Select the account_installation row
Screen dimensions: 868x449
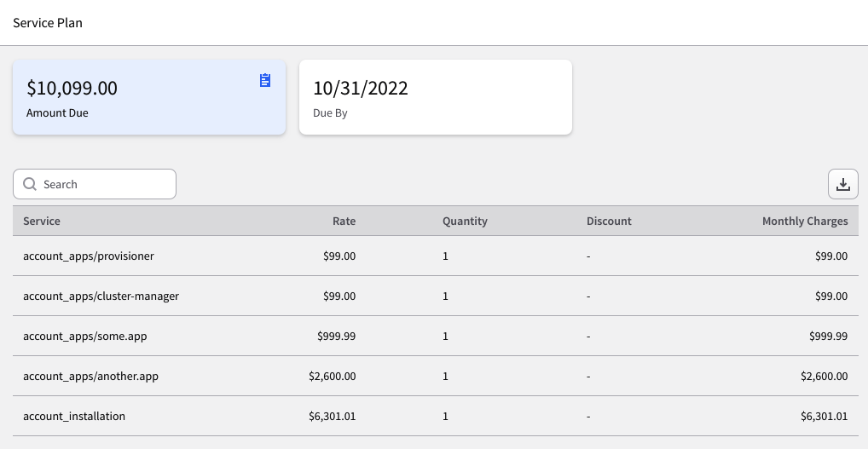pos(436,416)
